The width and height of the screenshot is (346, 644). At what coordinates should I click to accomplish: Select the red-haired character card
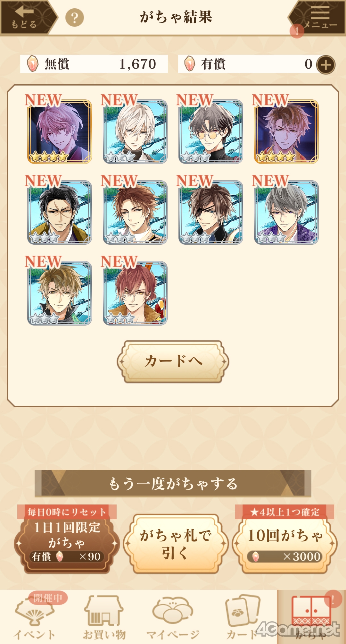[x=135, y=293]
